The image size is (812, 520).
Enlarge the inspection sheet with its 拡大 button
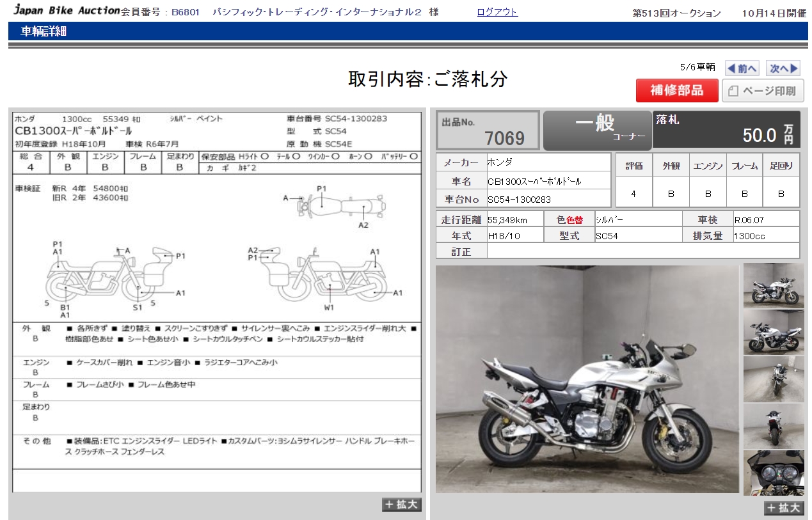click(x=402, y=505)
